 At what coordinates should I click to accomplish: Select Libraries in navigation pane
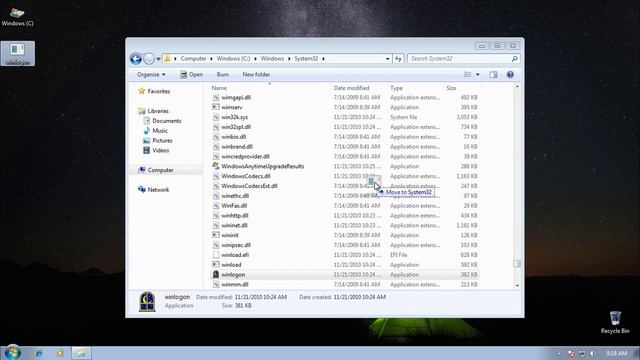tap(153, 111)
